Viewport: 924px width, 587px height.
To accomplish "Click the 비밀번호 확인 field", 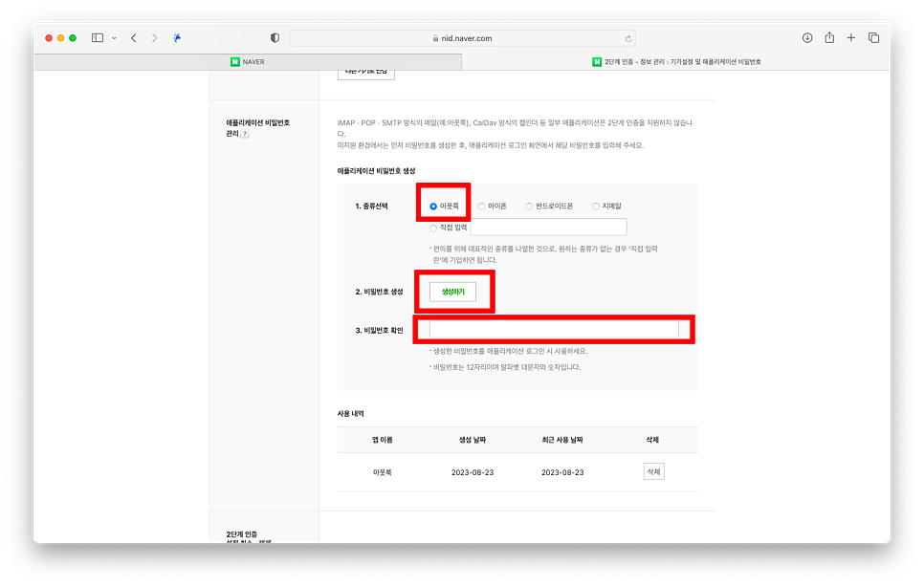I will [554, 329].
